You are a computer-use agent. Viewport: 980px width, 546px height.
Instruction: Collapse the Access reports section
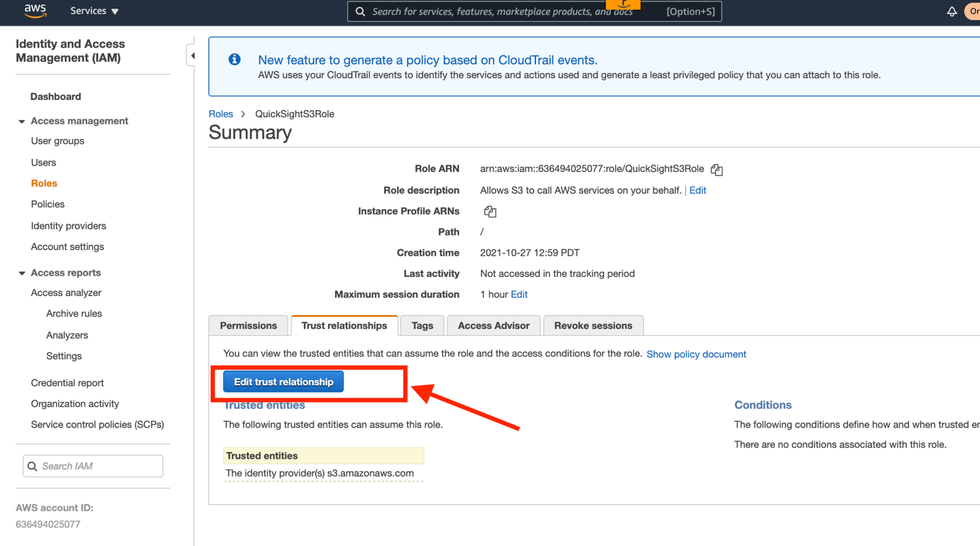point(22,273)
